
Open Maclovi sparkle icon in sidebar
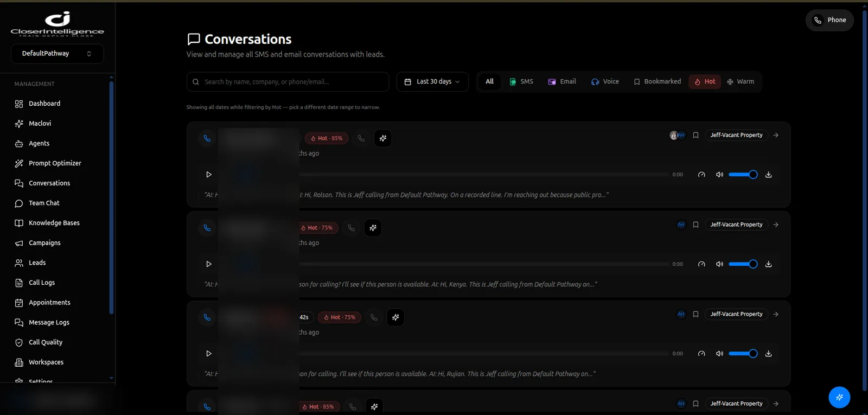pyautogui.click(x=19, y=124)
